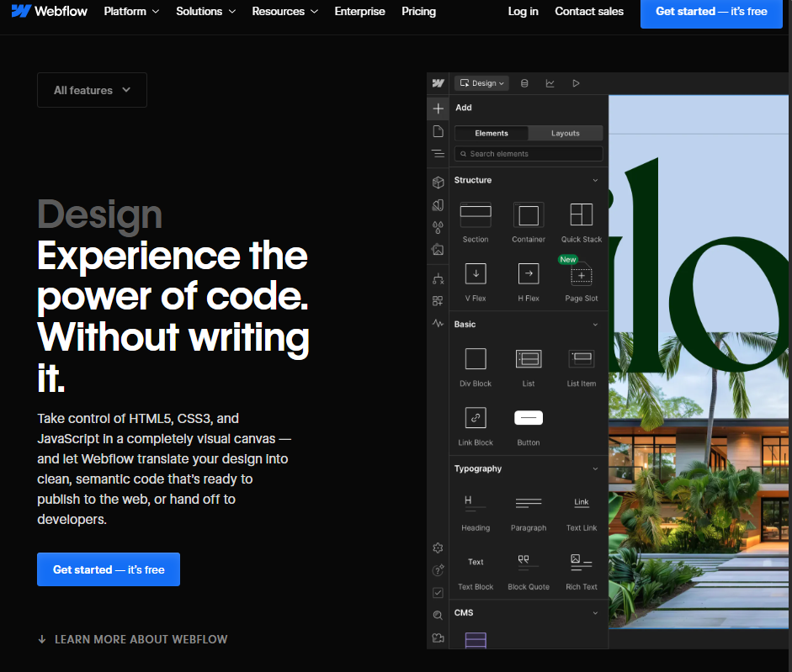Screen dimensions: 792x672
Task: Open the Apps grid icon in sidebar
Action: (438, 301)
